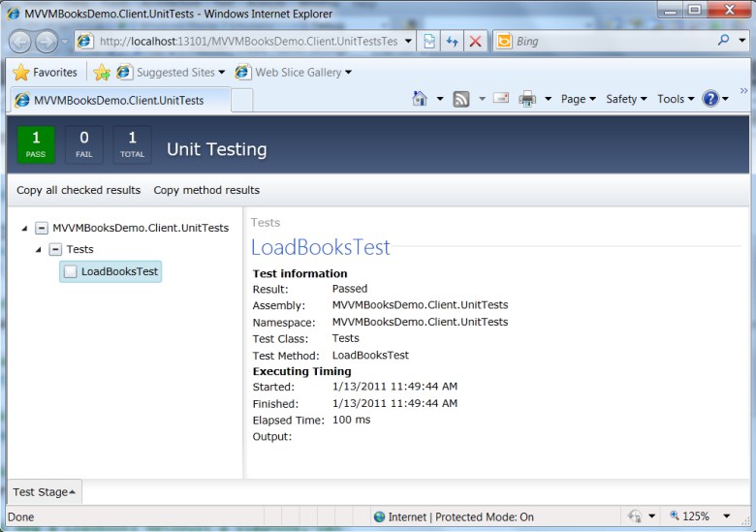
Task: Collapse the Tests node tree arrow
Action: 39,250
